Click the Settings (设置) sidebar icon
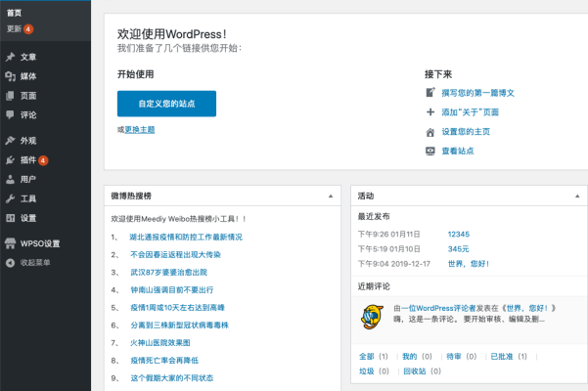The height and width of the screenshot is (391, 588). [x=10, y=218]
